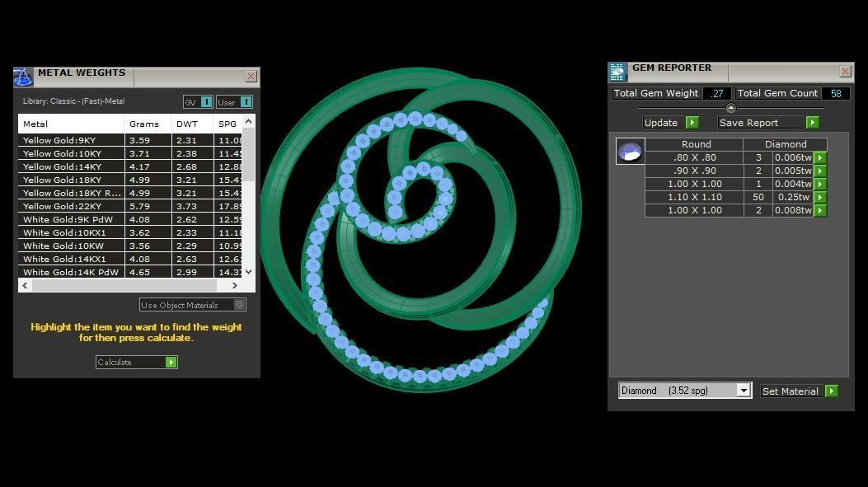868x487 pixels.
Task: Click the Grams column header
Action: click(148, 124)
